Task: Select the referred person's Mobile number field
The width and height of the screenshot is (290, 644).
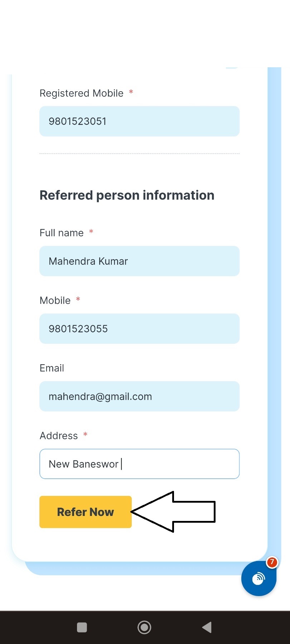Action: coord(139,329)
